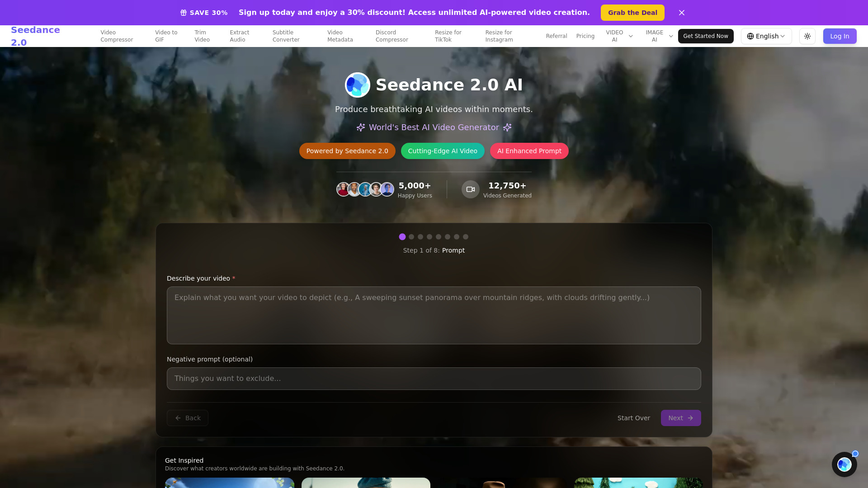Go to the Pricing page

pos(585,36)
